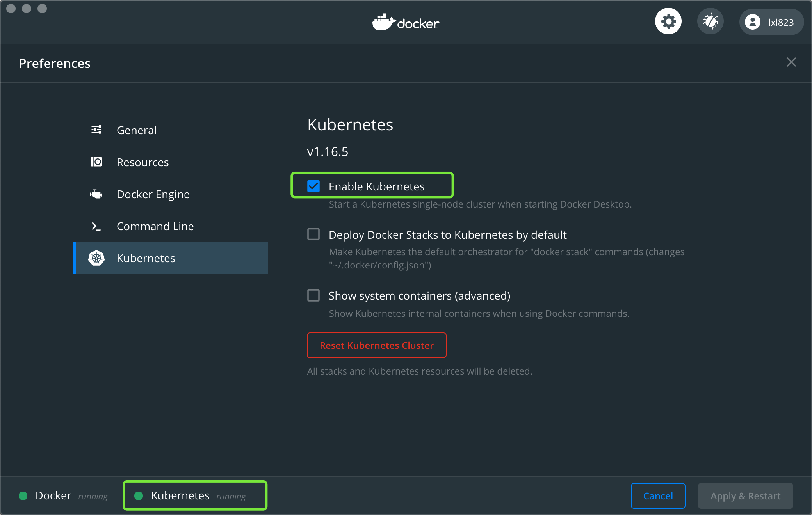The image size is (812, 515).
Task: Click the Docker Engine whale icon
Action: tap(96, 194)
